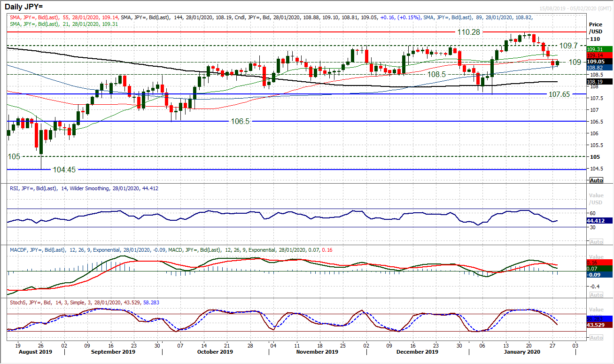The image size is (614, 364).
Task: Select the blue 108.82 price tag
Action: point(596,68)
